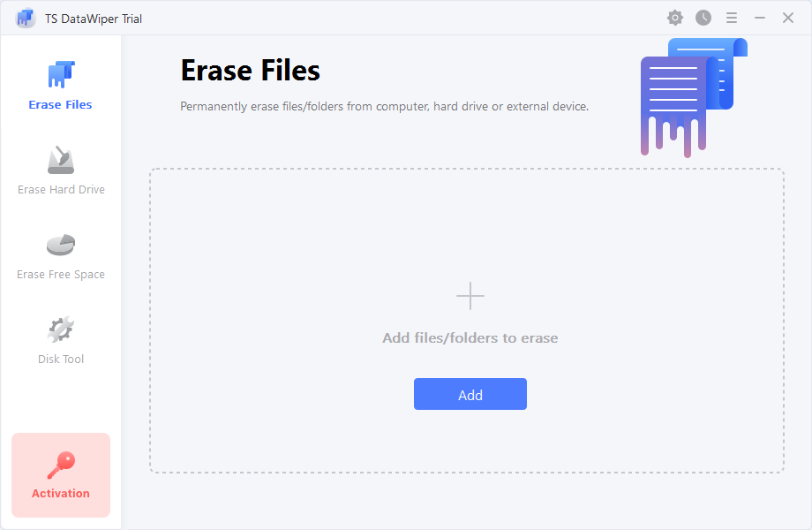Click the large plus icon in drop zone
Image resolution: width=812 pixels, height=530 pixels.
470,296
